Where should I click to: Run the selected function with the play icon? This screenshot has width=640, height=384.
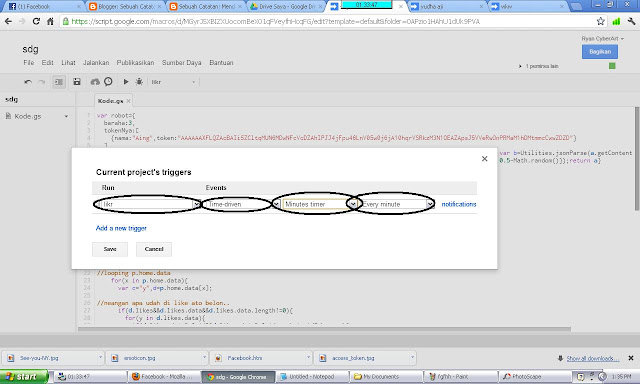pos(126,82)
